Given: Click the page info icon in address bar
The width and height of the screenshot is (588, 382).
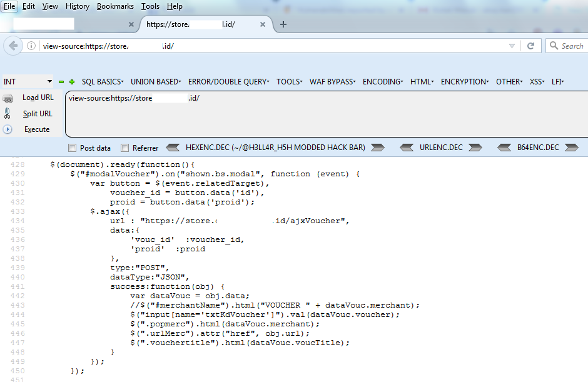Looking at the screenshot, I should pyautogui.click(x=31, y=45).
